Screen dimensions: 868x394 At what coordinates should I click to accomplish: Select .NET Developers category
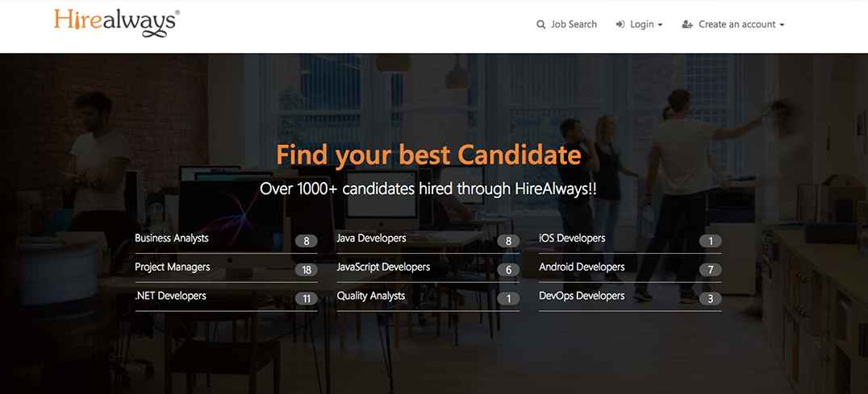pos(170,297)
